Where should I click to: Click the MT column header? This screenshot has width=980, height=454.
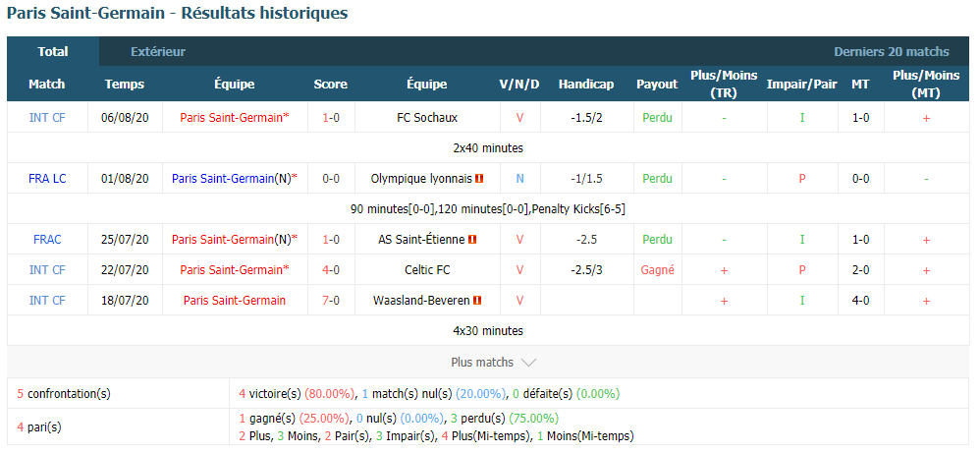[860, 85]
